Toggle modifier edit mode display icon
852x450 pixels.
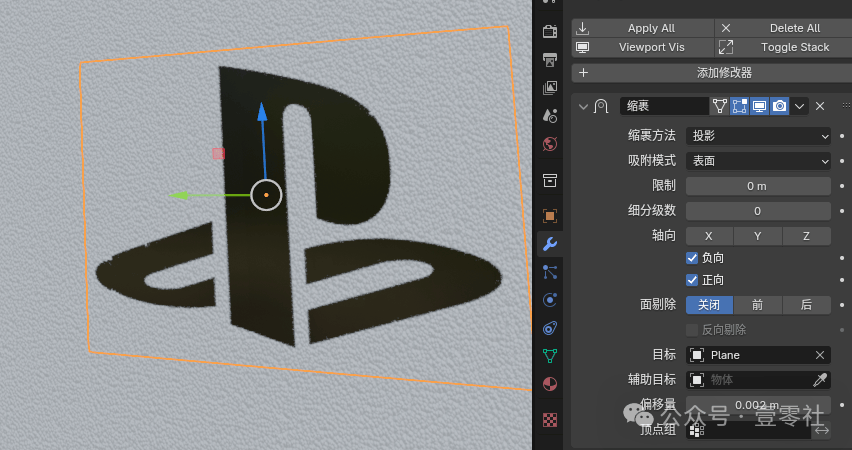pos(740,106)
